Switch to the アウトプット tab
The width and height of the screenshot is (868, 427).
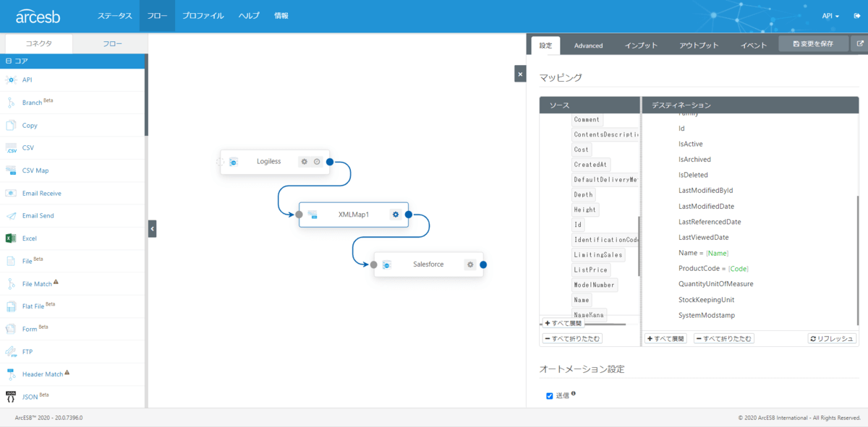699,46
